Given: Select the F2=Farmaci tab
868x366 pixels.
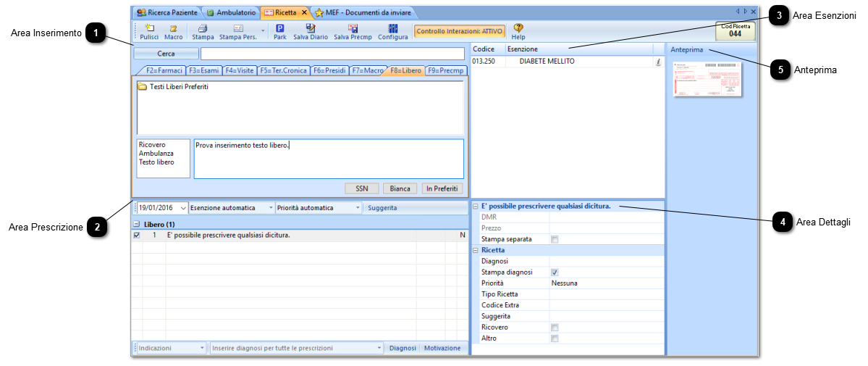Looking at the screenshot, I should click(164, 70).
